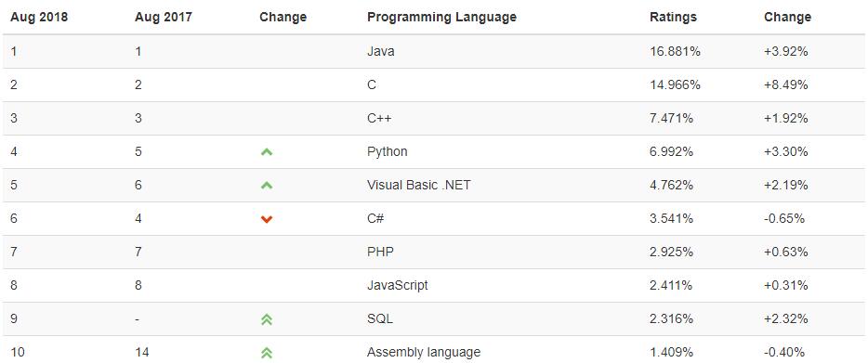
Task: Click the green up arrow in Python row
Action: [x=267, y=151]
